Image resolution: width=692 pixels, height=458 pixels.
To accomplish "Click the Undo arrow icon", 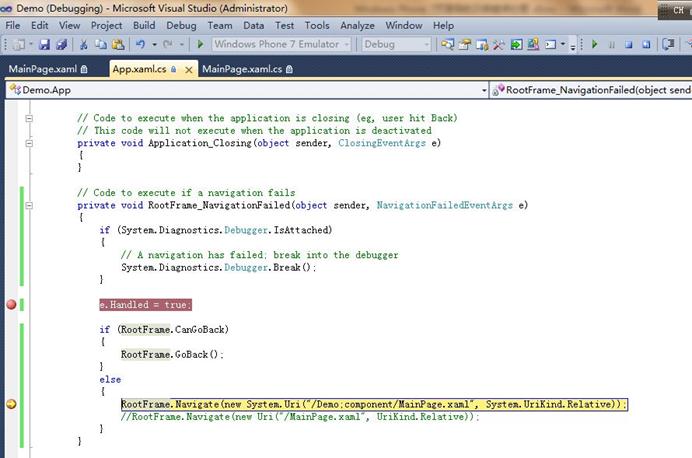I will pos(141,44).
